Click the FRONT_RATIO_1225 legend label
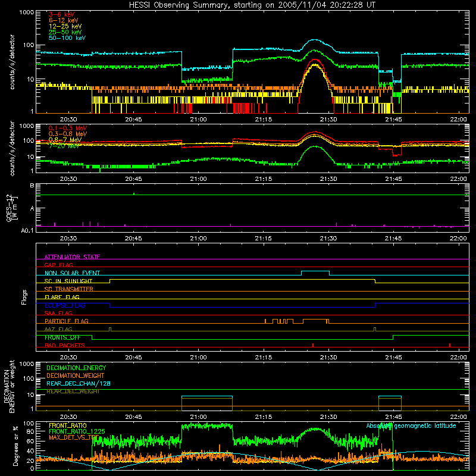 click(x=77, y=431)
